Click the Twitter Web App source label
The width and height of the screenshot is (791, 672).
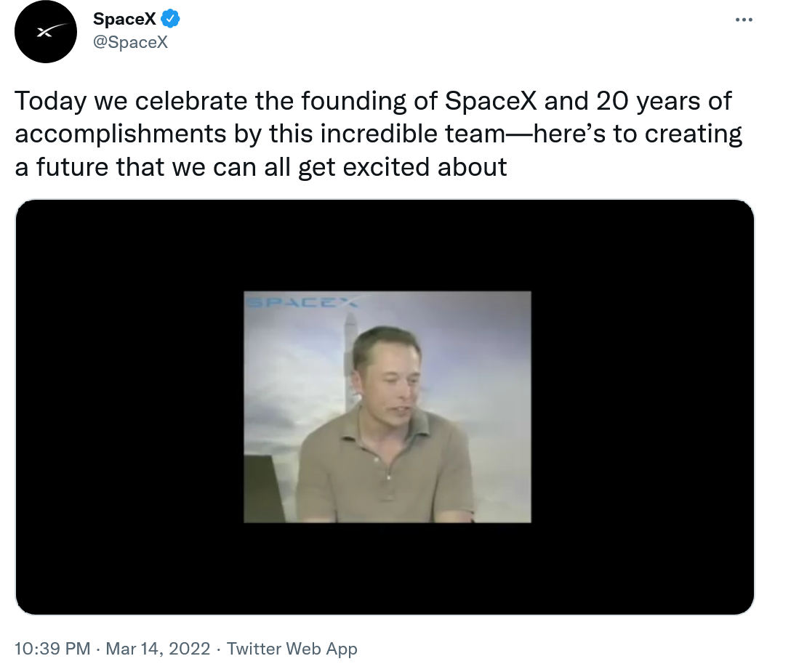pyautogui.click(x=292, y=649)
